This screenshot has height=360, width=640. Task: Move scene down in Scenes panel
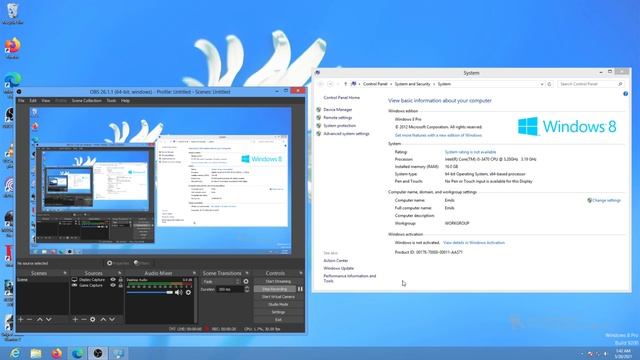(x=49, y=319)
